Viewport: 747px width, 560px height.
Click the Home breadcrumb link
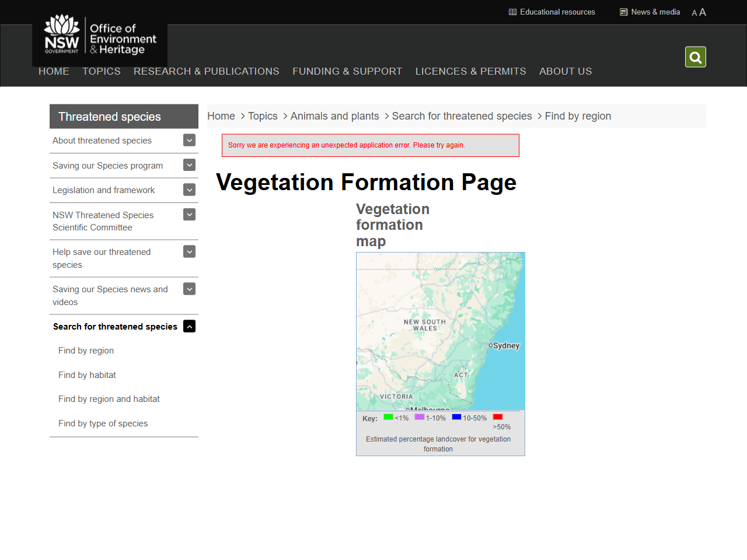[x=221, y=116]
